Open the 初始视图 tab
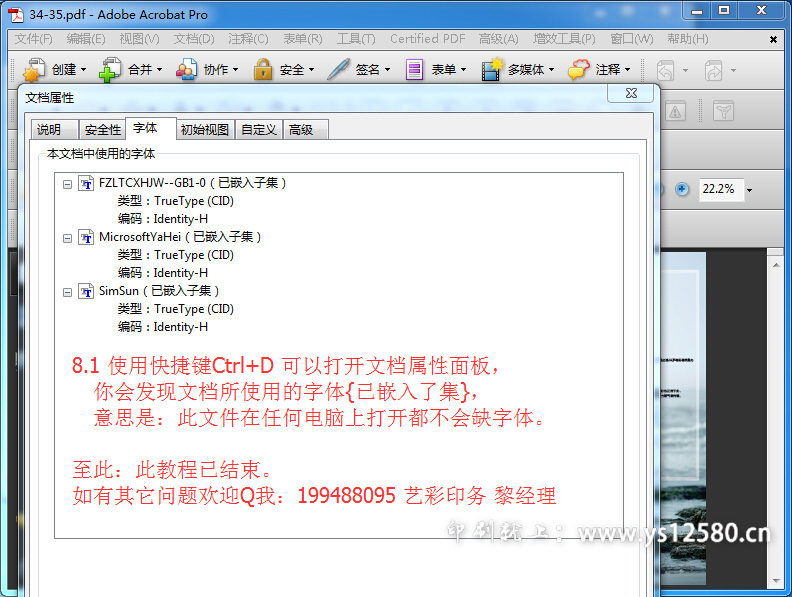792x597 pixels. click(x=204, y=130)
